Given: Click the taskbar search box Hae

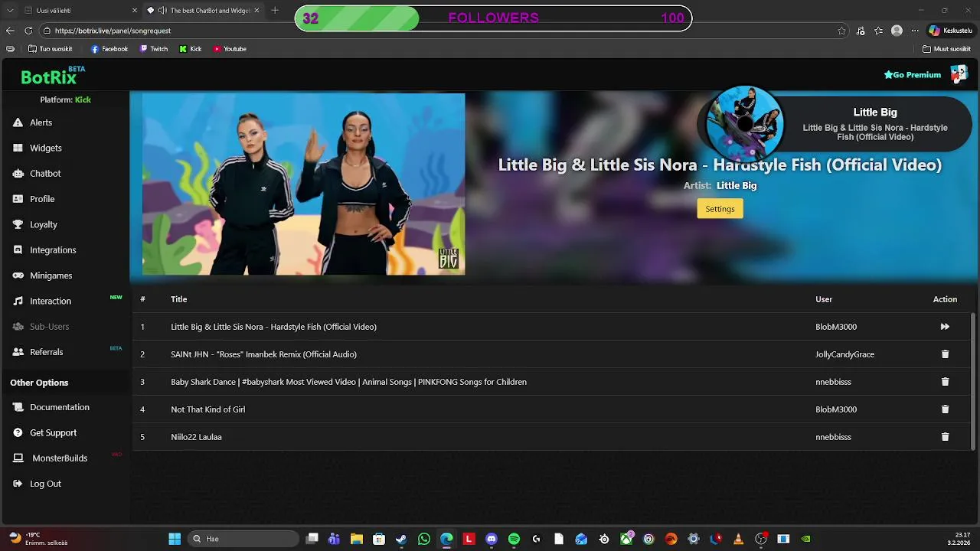Looking at the screenshot, I should tap(243, 539).
